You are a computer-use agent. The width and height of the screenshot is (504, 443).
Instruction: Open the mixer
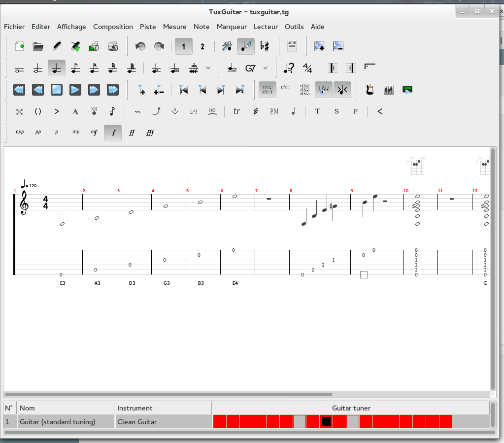click(x=389, y=90)
